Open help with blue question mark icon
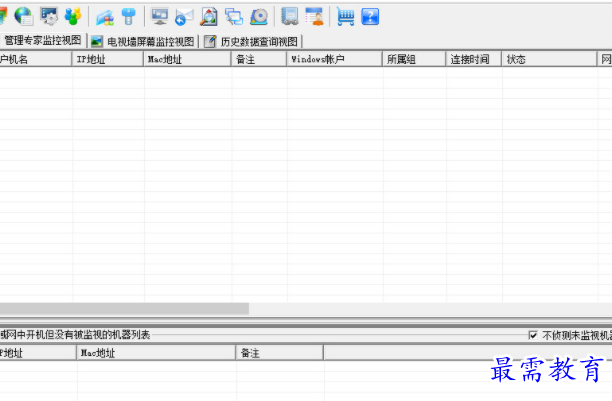The image size is (612, 401). click(x=370, y=17)
